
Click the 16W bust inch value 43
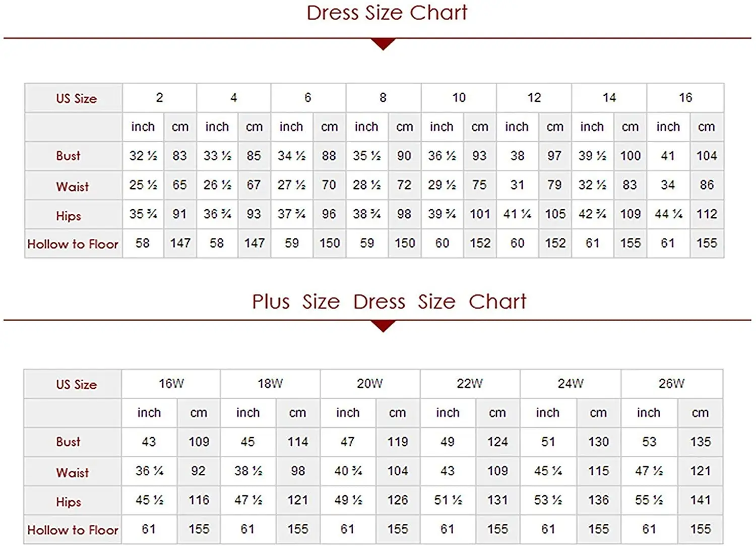click(149, 442)
